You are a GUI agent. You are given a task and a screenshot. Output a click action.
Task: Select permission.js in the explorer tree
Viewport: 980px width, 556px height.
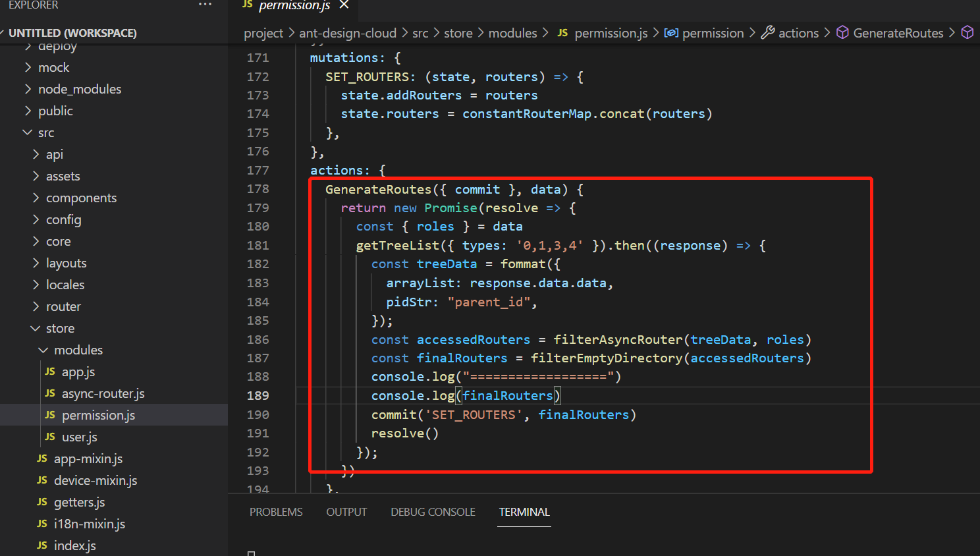coord(99,415)
